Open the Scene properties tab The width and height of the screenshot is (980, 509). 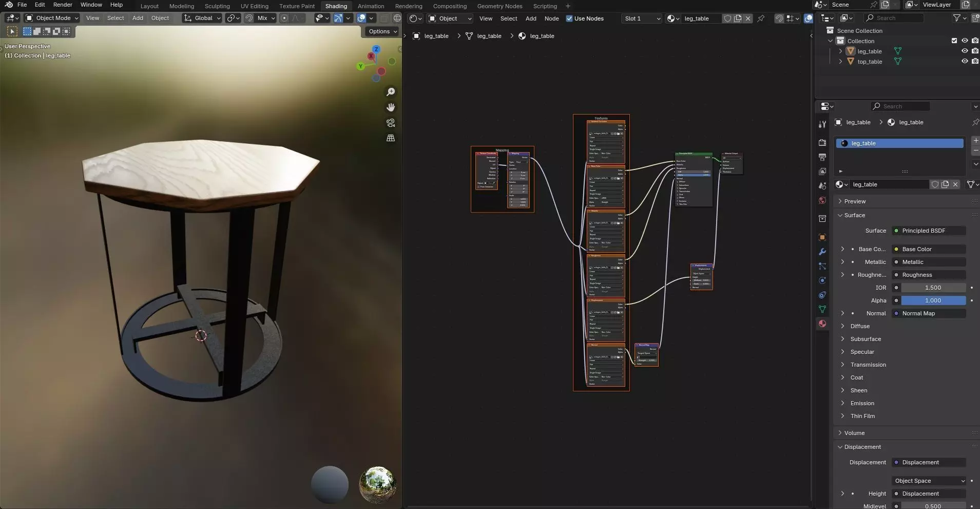822,185
